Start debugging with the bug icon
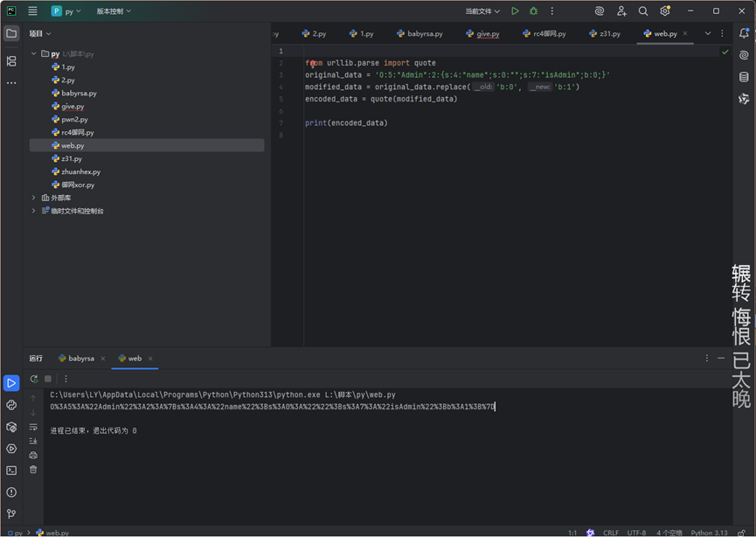The height and width of the screenshot is (537, 756). click(533, 11)
